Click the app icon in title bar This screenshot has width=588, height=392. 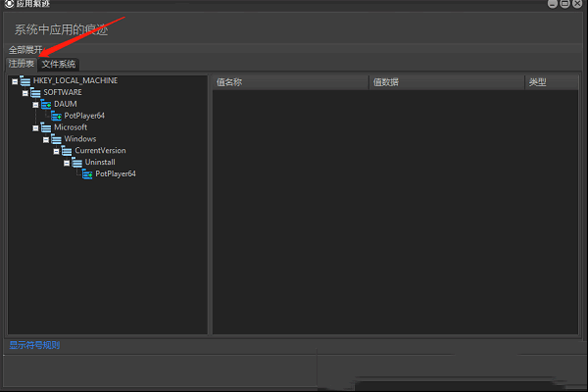[x=8, y=4]
